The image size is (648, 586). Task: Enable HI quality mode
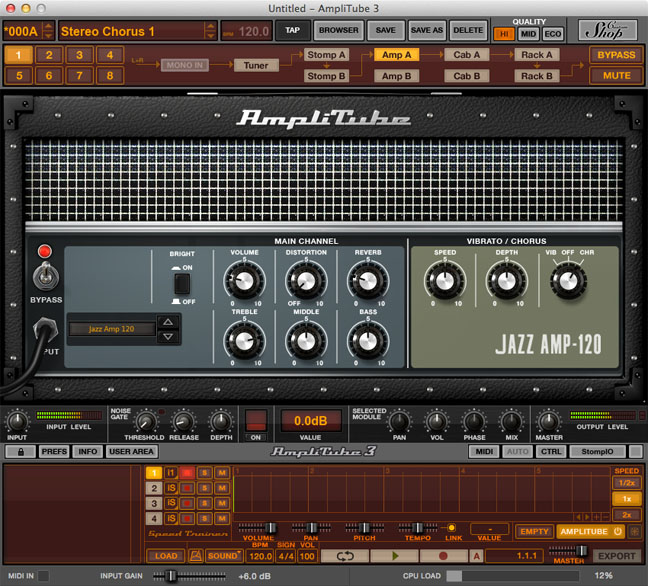504,34
